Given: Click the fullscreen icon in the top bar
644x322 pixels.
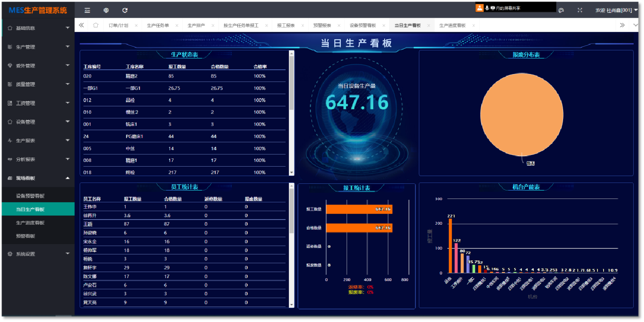Looking at the screenshot, I should 580,9.
